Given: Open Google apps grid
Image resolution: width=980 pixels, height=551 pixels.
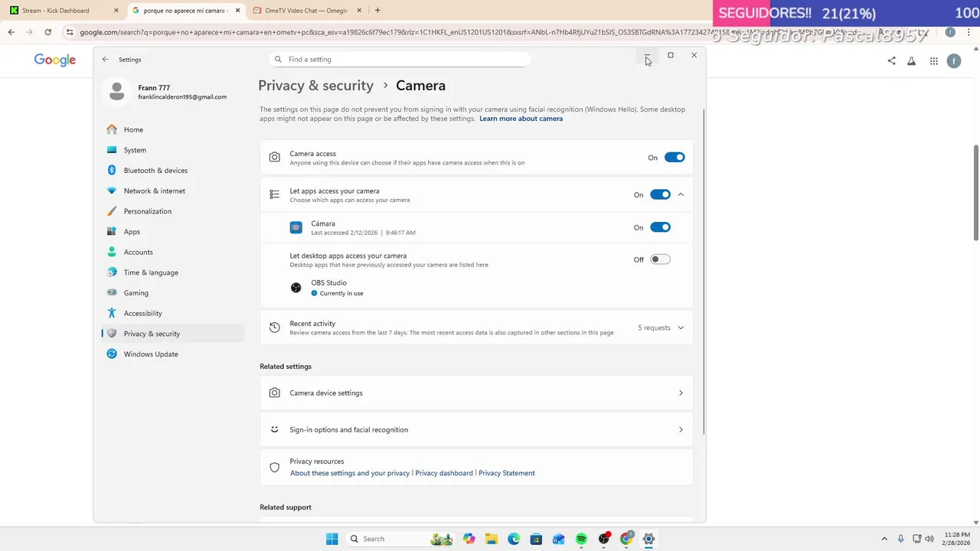Looking at the screenshot, I should coord(934,61).
